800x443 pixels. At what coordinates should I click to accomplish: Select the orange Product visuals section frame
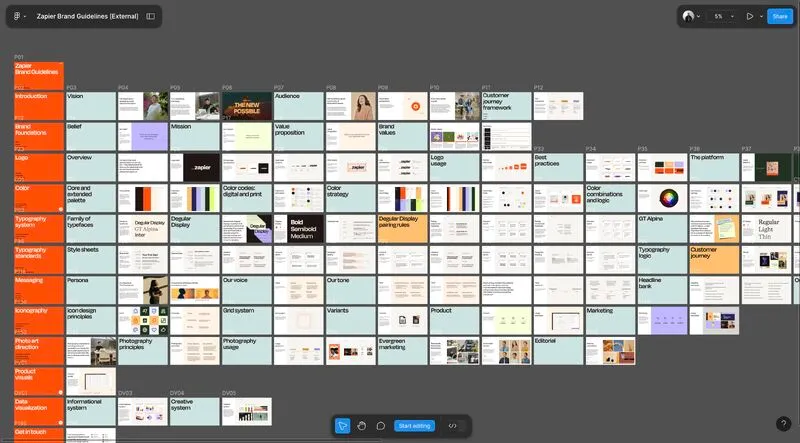39,382
